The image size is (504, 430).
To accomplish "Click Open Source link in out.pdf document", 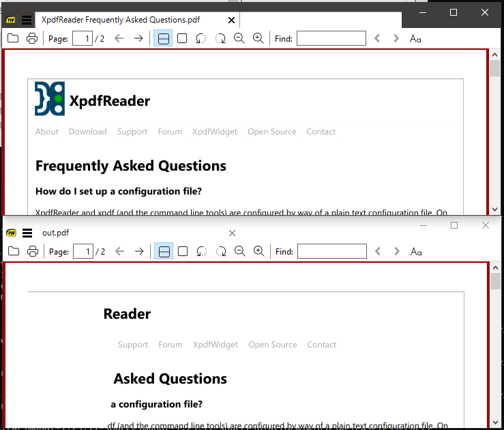I will point(273,345).
